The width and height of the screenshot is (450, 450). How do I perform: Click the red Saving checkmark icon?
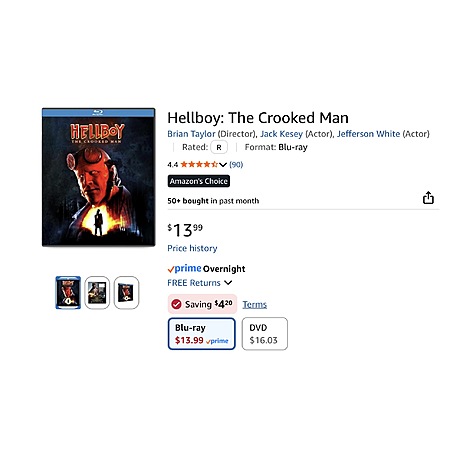pos(176,304)
